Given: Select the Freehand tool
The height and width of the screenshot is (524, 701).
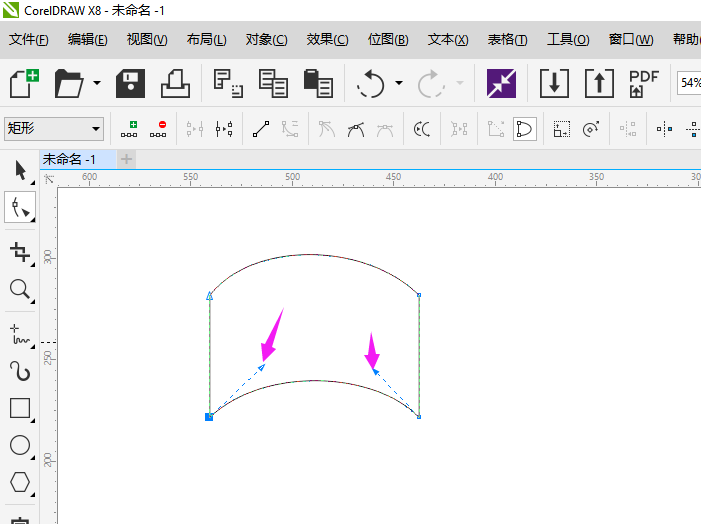Looking at the screenshot, I should point(20,335).
